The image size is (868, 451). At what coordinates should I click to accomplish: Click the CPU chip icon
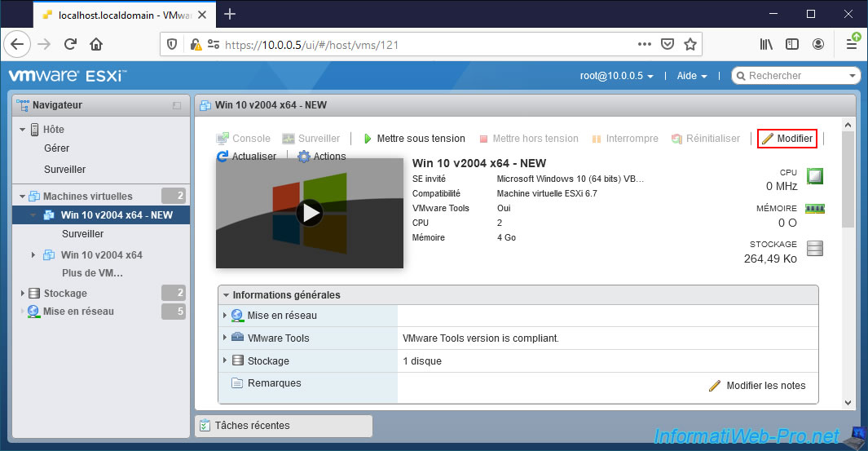pyautogui.click(x=815, y=176)
